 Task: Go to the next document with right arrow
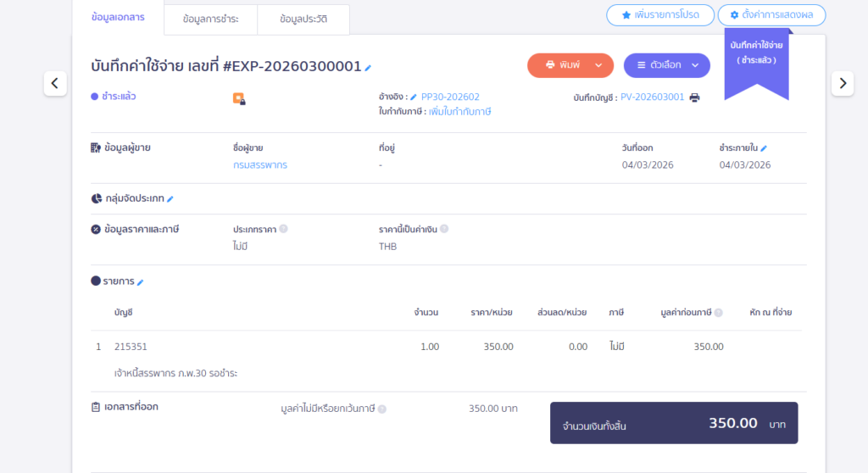[842, 83]
